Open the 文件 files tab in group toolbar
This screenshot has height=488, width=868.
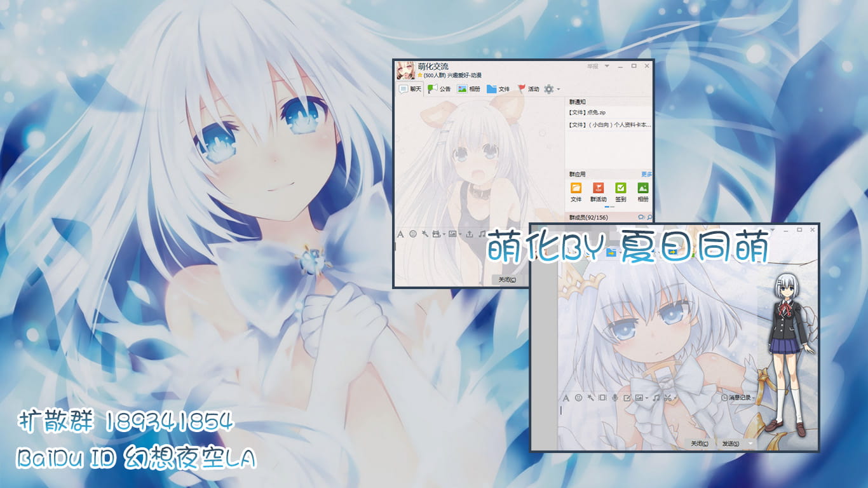coord(498,89)
